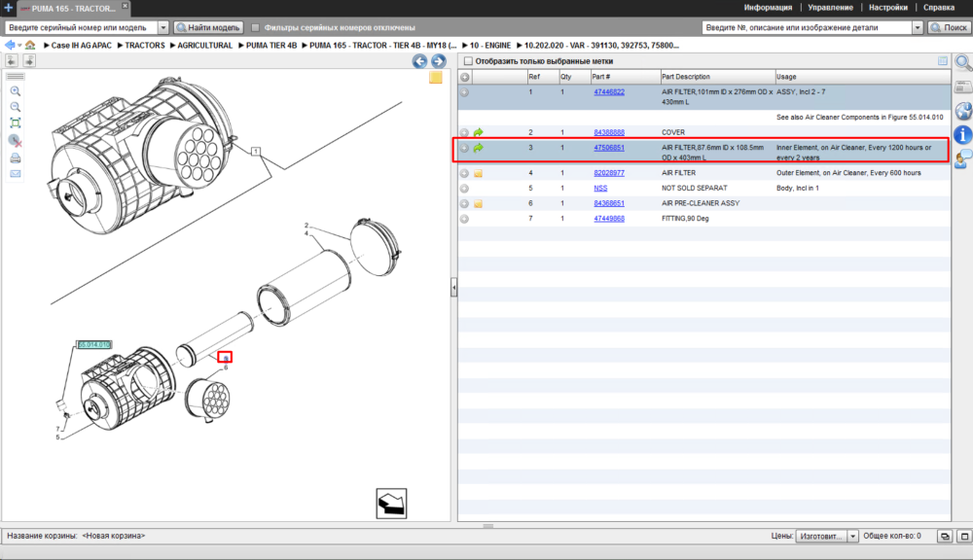Click green supersession arrow for part 47506851

click(479, 148)
